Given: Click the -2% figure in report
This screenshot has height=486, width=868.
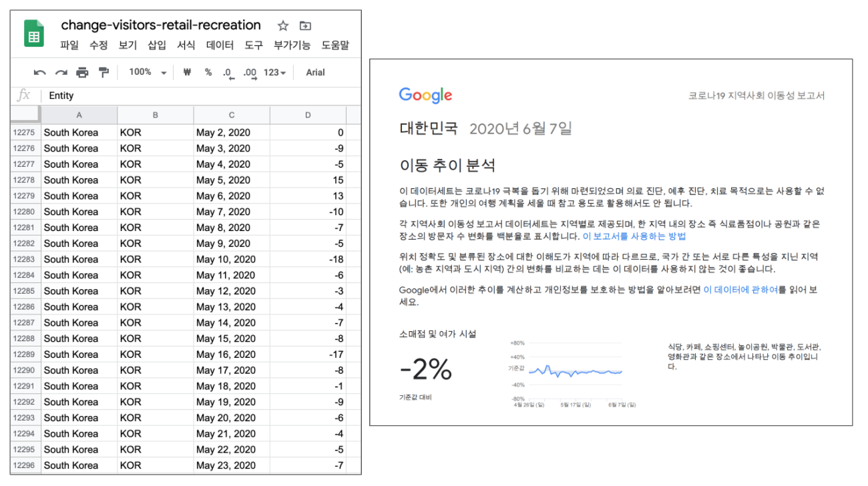Looking at the screenshot, I should point(426,369).
